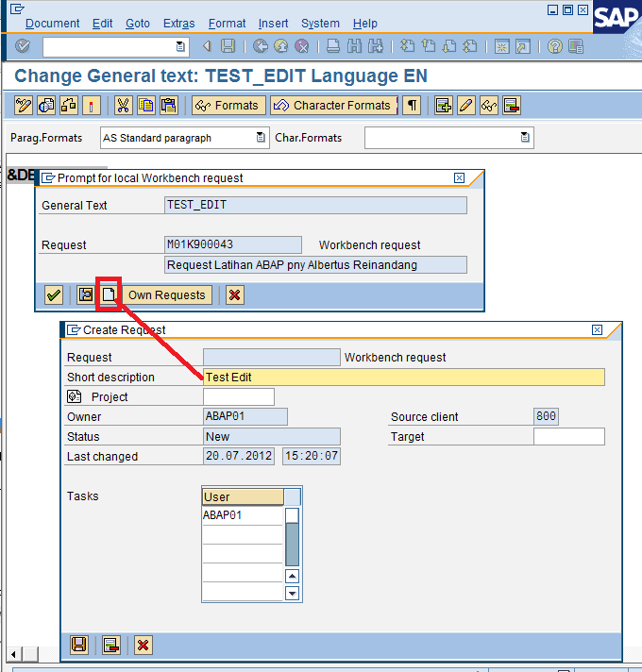Click the glasses display icon in editor toolbar
This screenshot has height=672, width=642.
coord(489,106)
